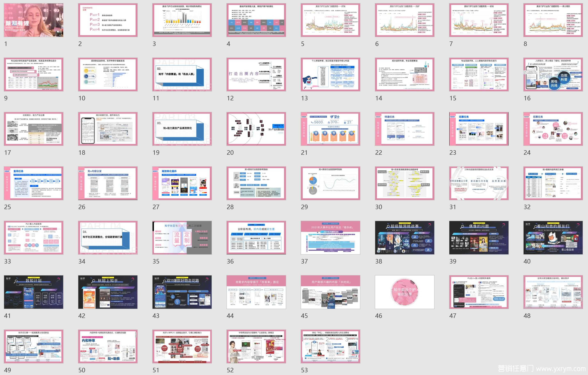
Task: Pick slide 46 知乎美妆个护案例分享 thumbnail
Action: click(x=405, y=292)
